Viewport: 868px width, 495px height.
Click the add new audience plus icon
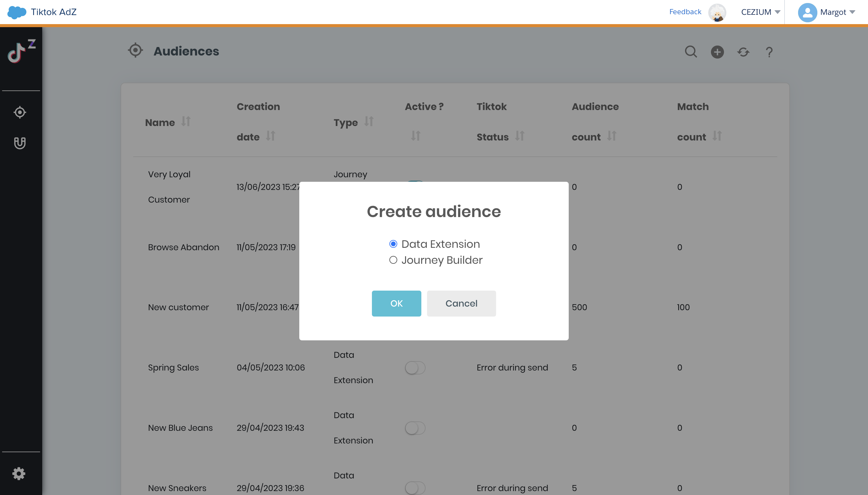tap(717, 52)
